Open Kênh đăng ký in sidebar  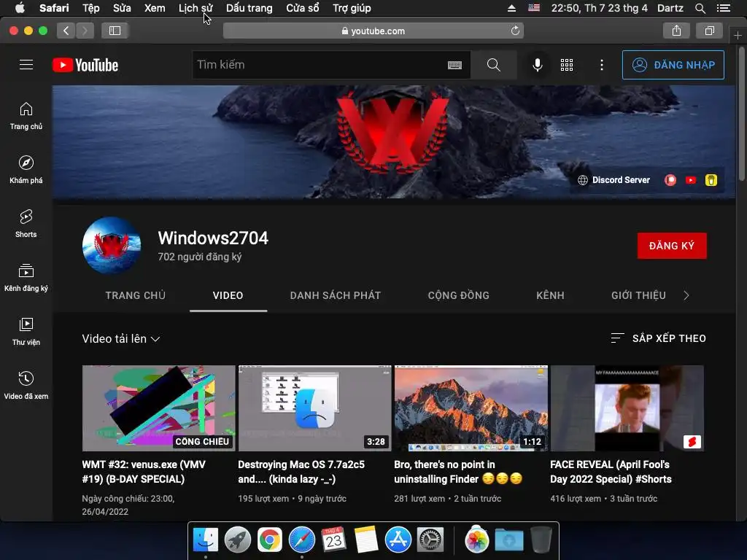click(26, 278)
